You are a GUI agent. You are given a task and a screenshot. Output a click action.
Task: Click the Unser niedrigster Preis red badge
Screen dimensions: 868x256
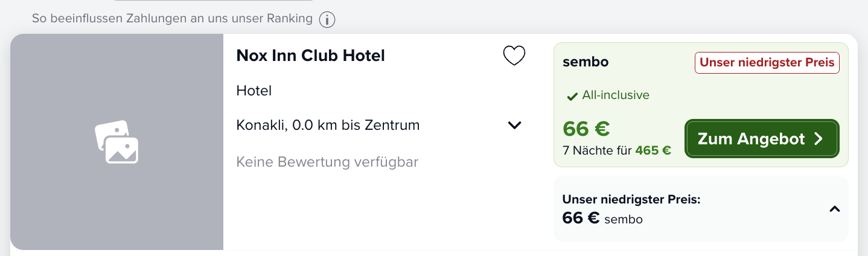(767, 63)
